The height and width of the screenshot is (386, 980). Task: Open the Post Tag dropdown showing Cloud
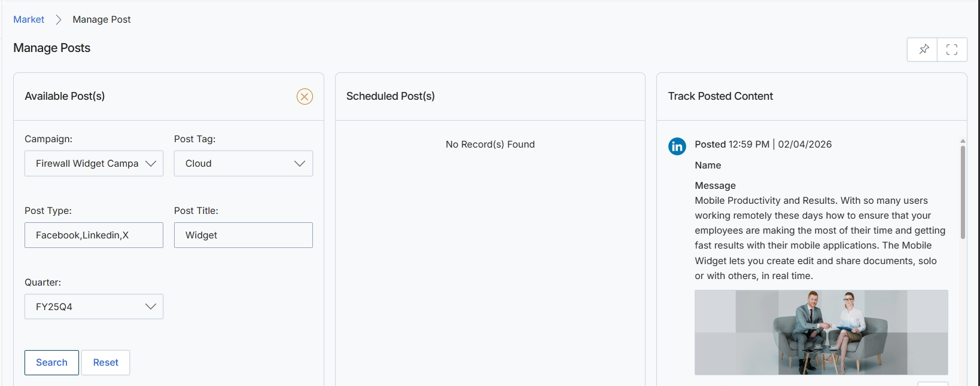(244, 163)
